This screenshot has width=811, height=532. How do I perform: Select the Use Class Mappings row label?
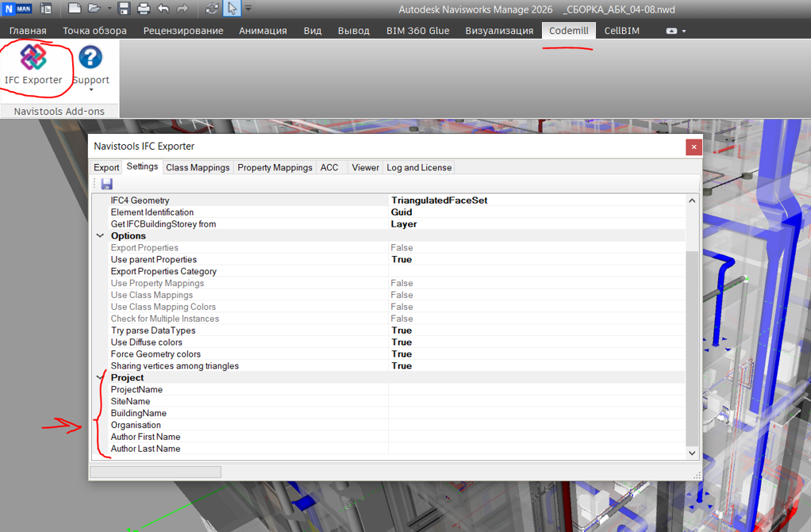pos(152,295)
